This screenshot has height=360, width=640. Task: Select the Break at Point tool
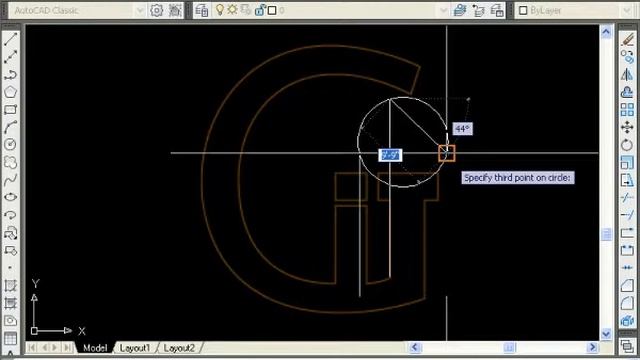[x=627, y=233]
